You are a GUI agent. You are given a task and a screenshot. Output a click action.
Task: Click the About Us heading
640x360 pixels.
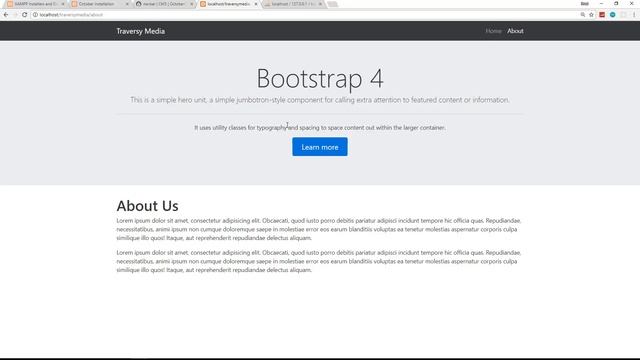147,206
